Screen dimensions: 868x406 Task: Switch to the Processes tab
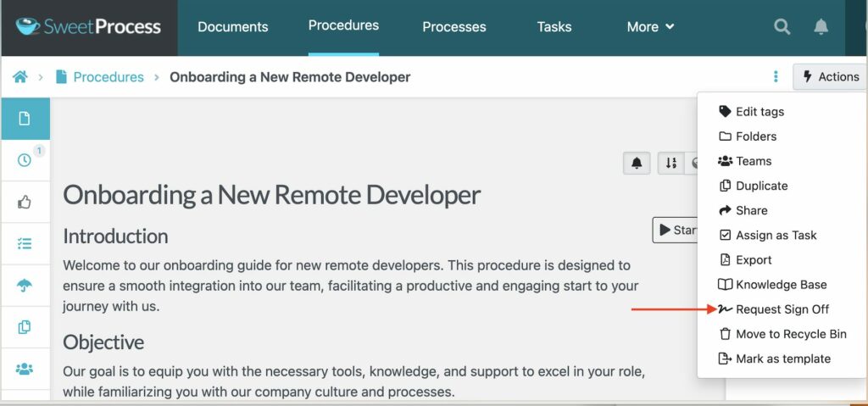click(x=453, y=27)
